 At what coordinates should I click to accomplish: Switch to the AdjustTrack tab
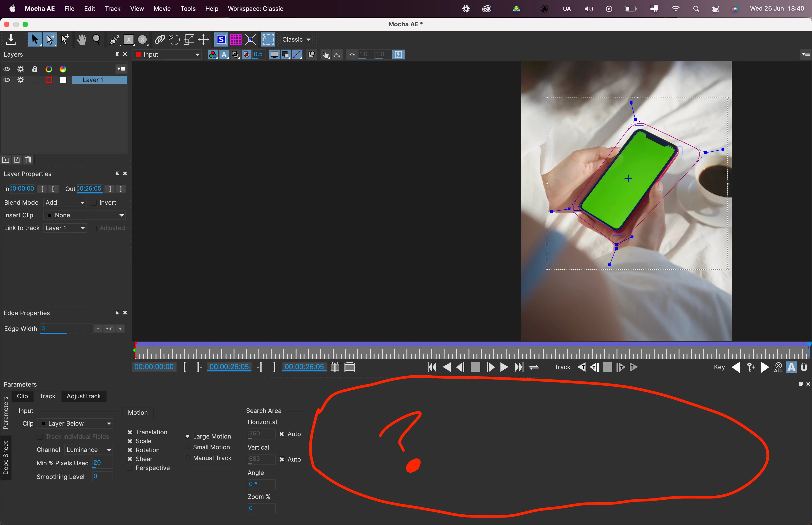pos(83,396)
